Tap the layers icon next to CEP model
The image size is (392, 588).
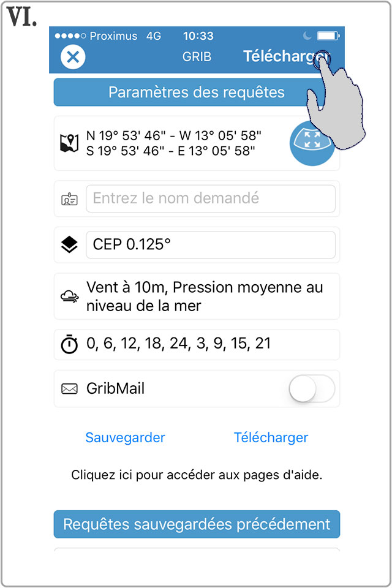click(69, 244)
